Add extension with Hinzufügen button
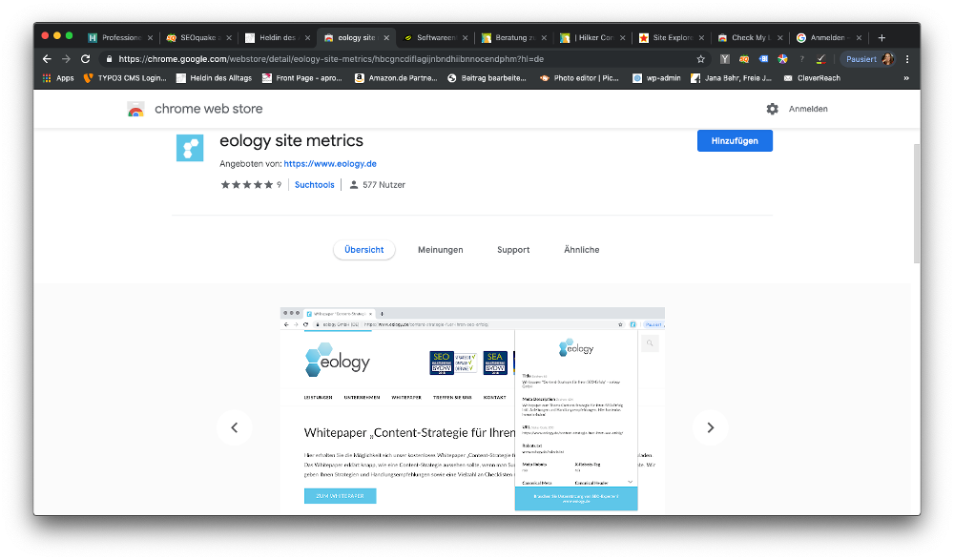 tap(735, 140)
